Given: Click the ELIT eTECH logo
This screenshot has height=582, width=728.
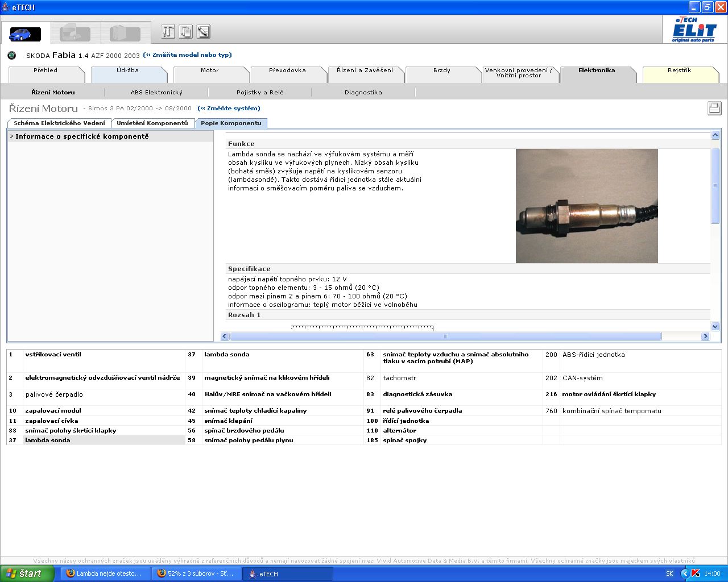Looking at the screenshot, I should click(x=694, y=30).
